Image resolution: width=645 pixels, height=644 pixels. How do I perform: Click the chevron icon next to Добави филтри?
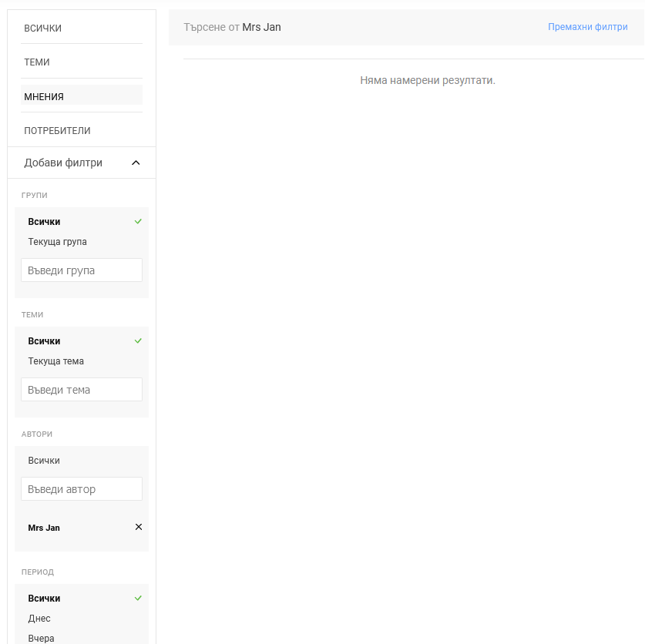click(136, 163)
